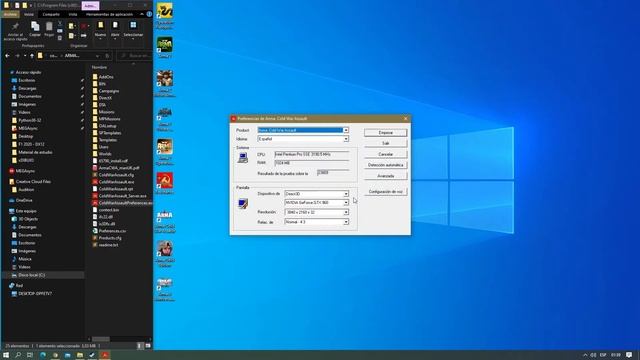Switch Explorer to large icons view
The width and height of the screenshot is (640, 360).
click(148, 346)
